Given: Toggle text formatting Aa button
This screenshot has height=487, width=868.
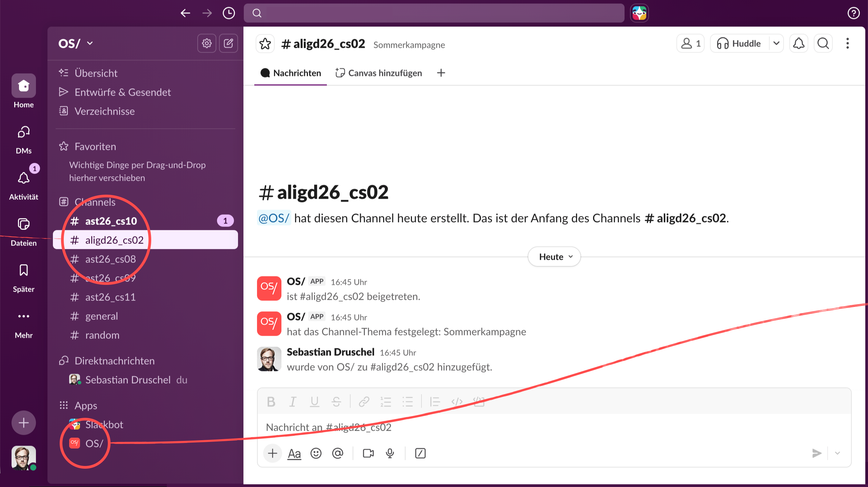Looking at the screenshot, I should point(294,453).
